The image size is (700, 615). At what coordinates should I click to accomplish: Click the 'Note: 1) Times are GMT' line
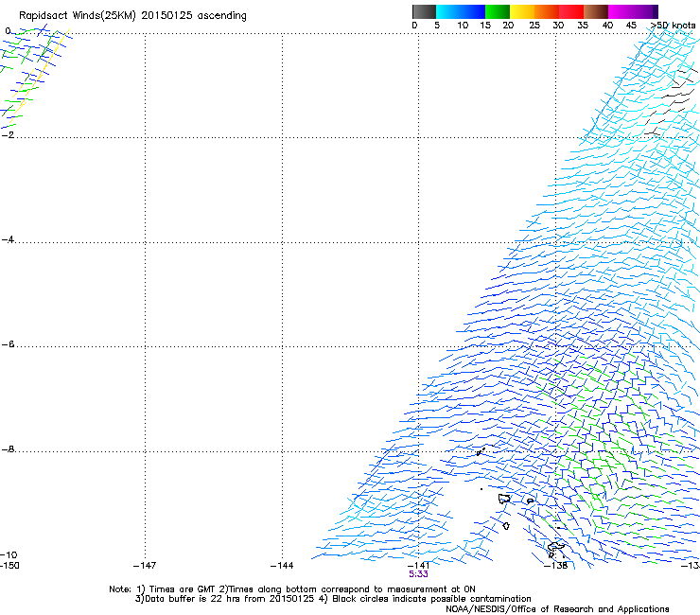click(292, 589)
